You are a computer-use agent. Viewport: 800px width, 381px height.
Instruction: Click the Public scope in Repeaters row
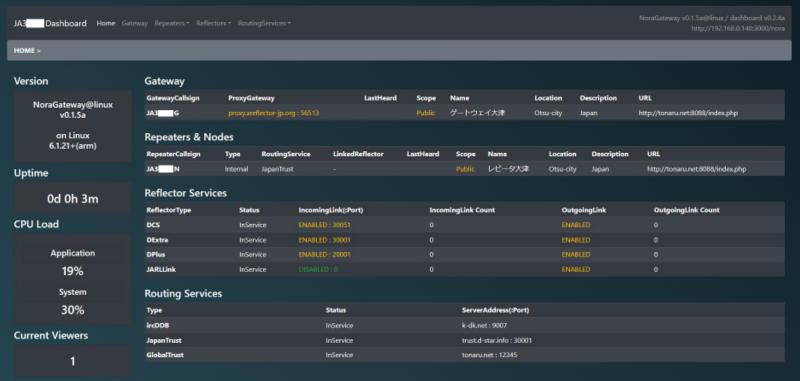point(465,169)
